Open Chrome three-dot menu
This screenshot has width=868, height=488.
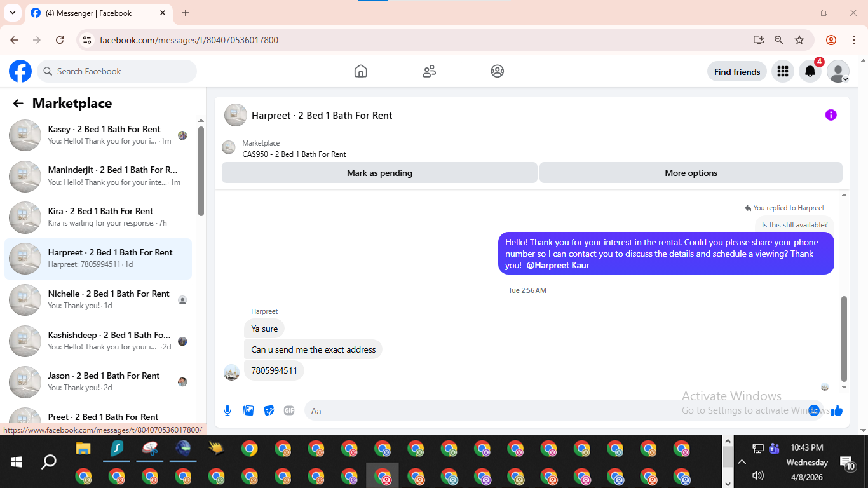pyautogui.click(x=854, y=40)
